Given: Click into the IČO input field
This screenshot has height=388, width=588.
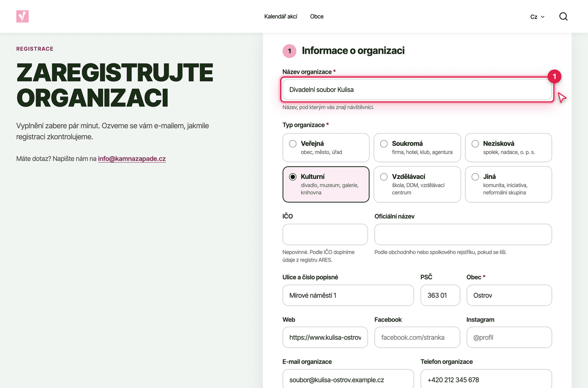Looking at the screenshot, I should click(x=325, y=234).
